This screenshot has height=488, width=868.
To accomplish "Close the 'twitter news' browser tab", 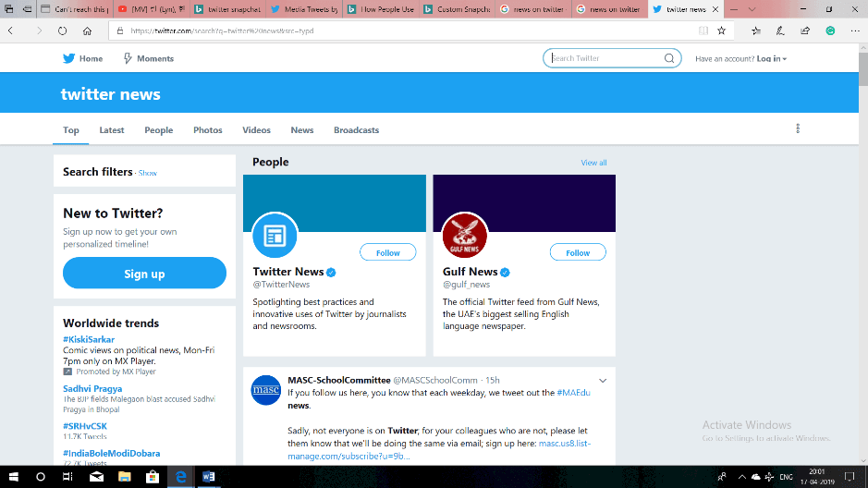I will click(715, 9).
